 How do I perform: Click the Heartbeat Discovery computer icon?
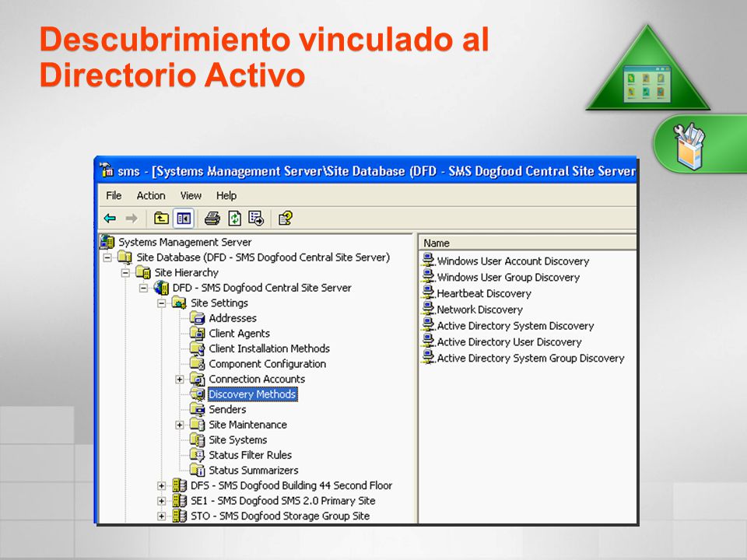click(x=429, y=292)
